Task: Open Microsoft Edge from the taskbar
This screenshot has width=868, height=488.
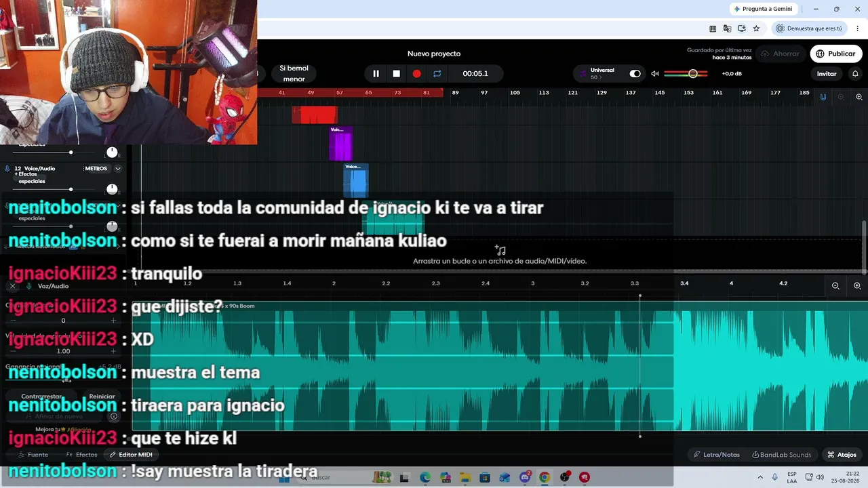Action: tap(425, 477)
